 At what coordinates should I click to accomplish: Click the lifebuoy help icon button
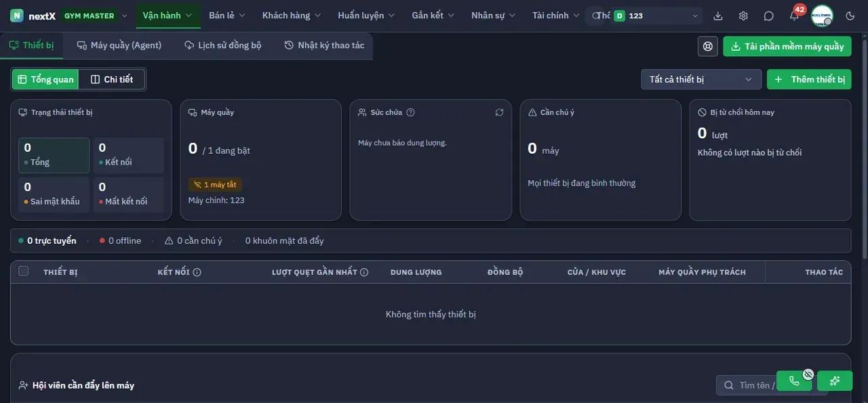click(x=708, y=46)
